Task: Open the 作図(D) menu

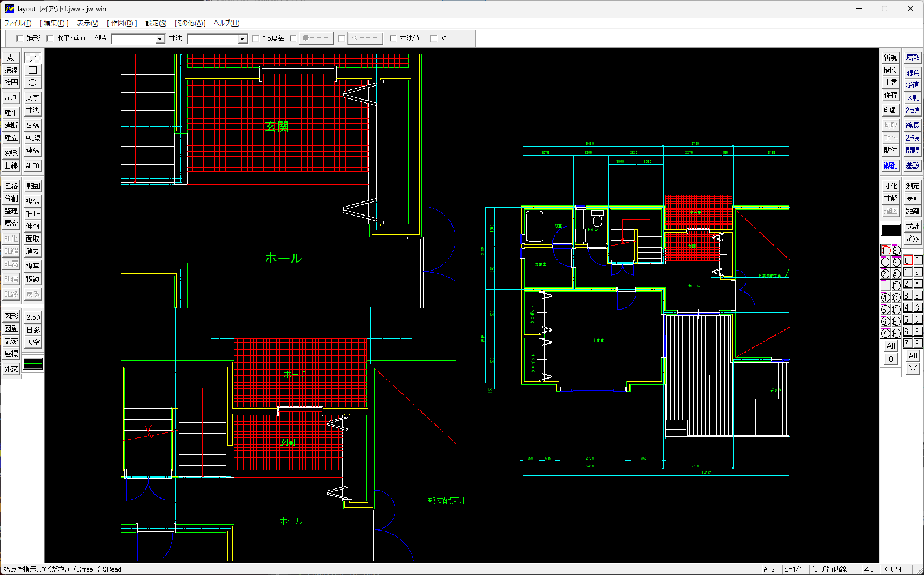Action: [x=122, y=23]
